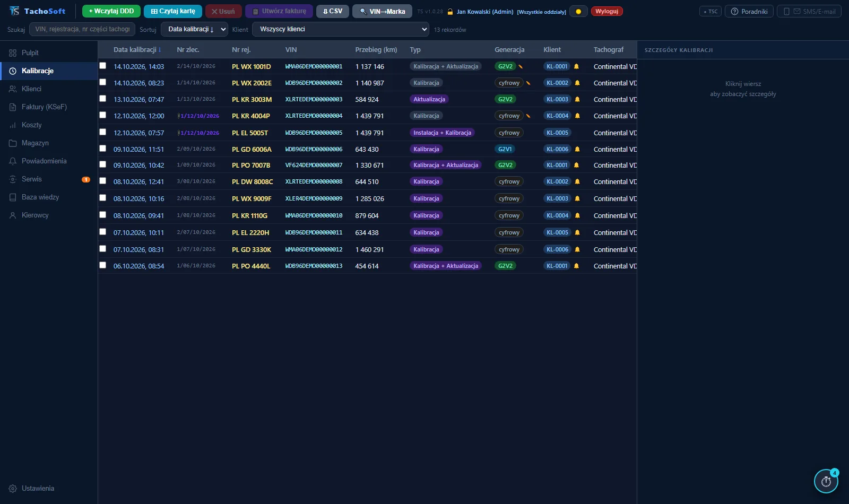Click KL-0005 client tag in PL EL 5005T row
Screen dimensions: 849x504
[557, 133]
